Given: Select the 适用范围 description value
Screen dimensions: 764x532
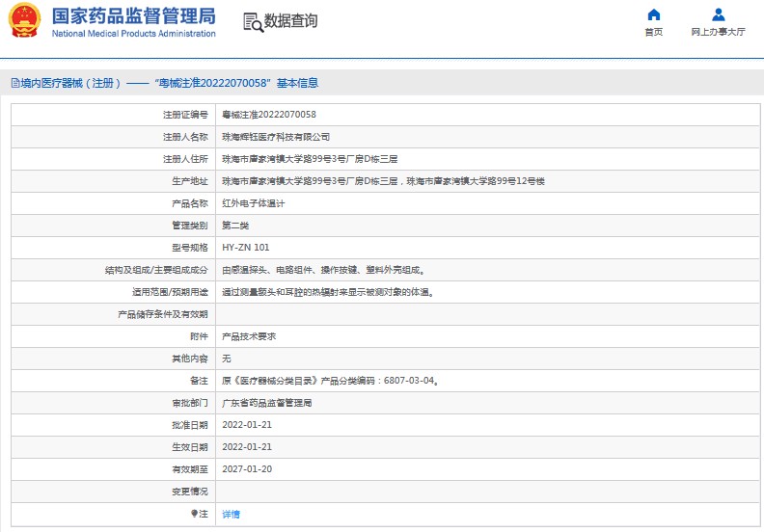Looking at the screenshot, I should click(328, 292).
